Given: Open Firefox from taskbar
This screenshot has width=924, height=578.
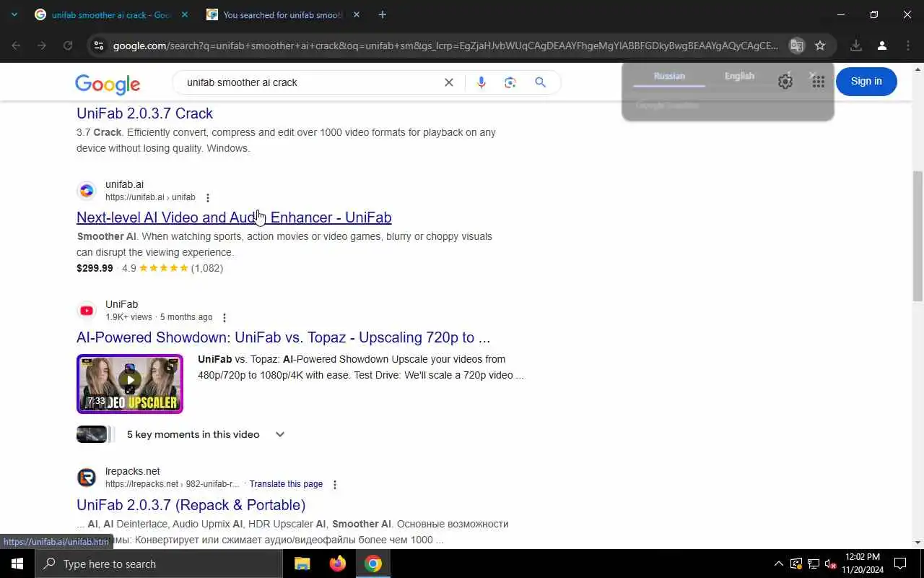Looking at the screenshot, I should pos(338,564).
